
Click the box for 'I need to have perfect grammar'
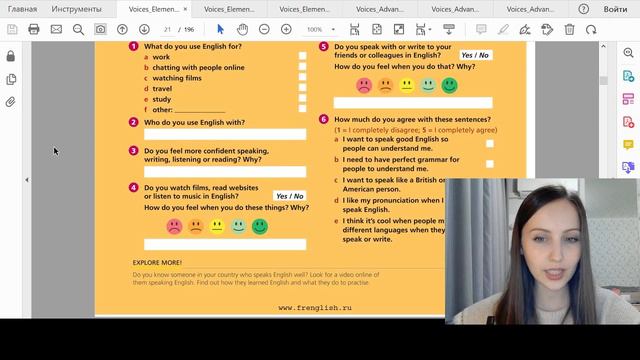490,164
